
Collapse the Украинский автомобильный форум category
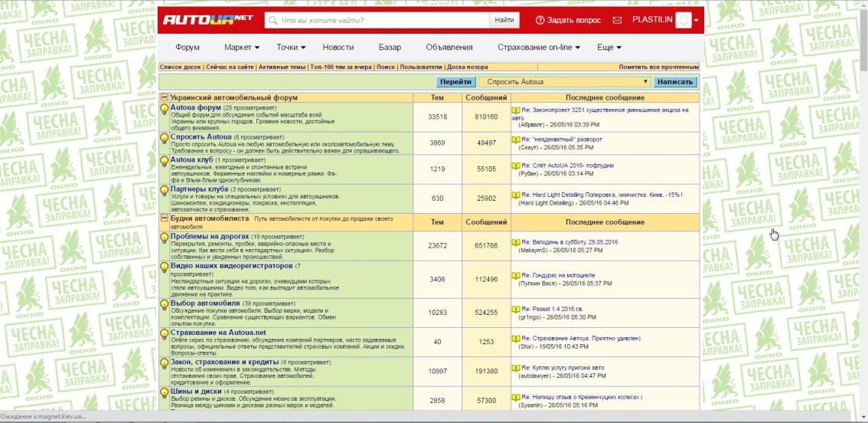(x=164, y=98)
